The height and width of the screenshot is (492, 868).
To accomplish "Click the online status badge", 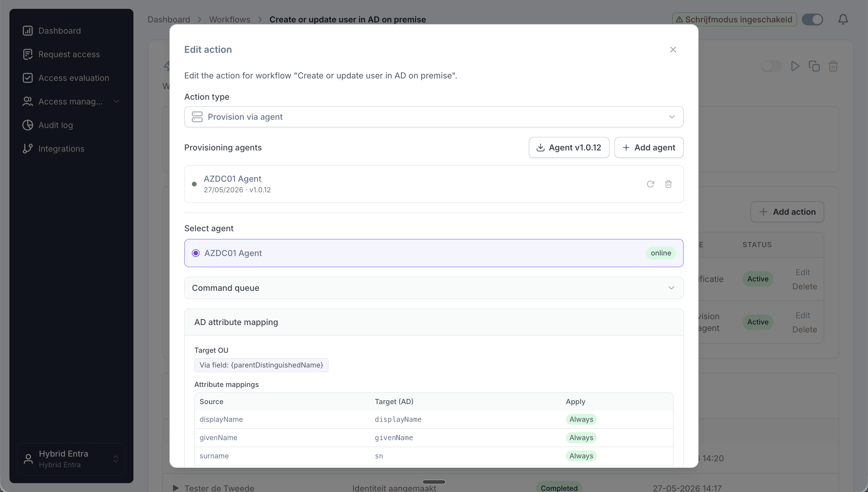I will click(x=661, y=253).
